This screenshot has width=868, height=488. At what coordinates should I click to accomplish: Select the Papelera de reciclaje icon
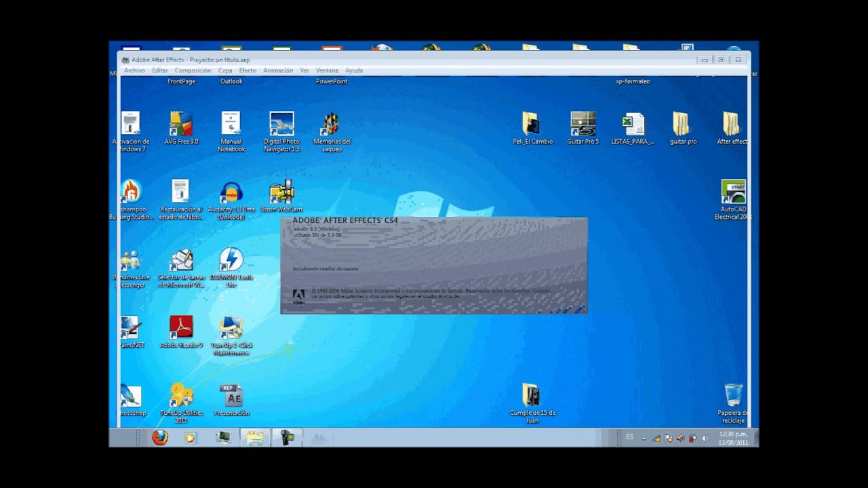[x=733, y=403]
